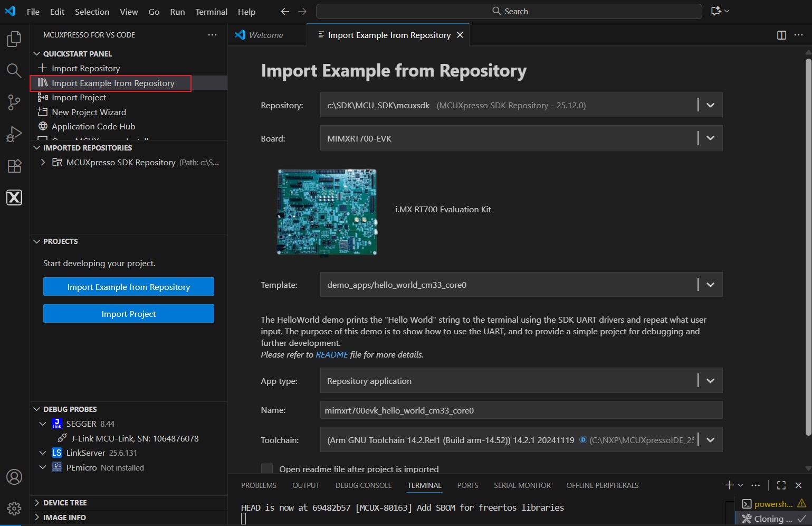Image resolution: width=812 pixels, height=526 pixels.
Task: Open the Template dropdown list
Action: click(710, 285)
